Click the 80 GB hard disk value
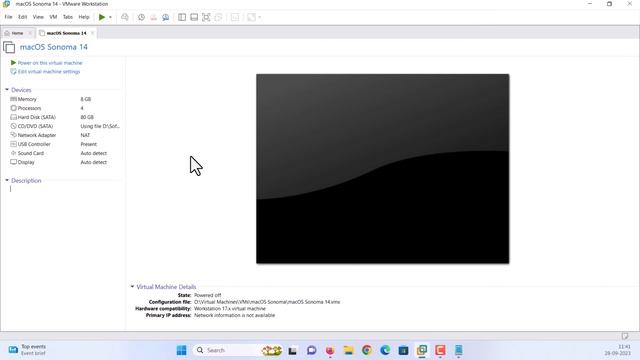The image size is (640, 360). (87, 117)
